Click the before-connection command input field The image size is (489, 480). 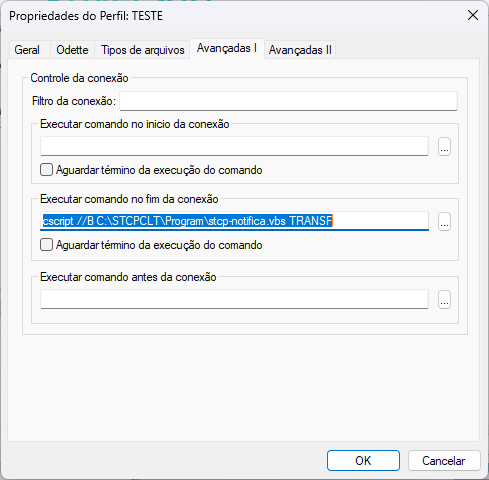pyautogui.click(x=234, y=299)
